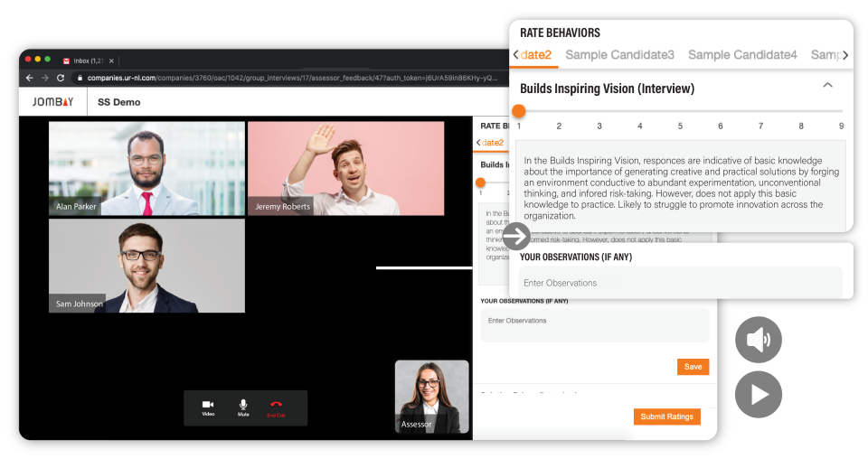Click left chevron in enlarged candidate tabs
Image resolution: width=868 pixels, height=468 pixels.
point(515,54)
